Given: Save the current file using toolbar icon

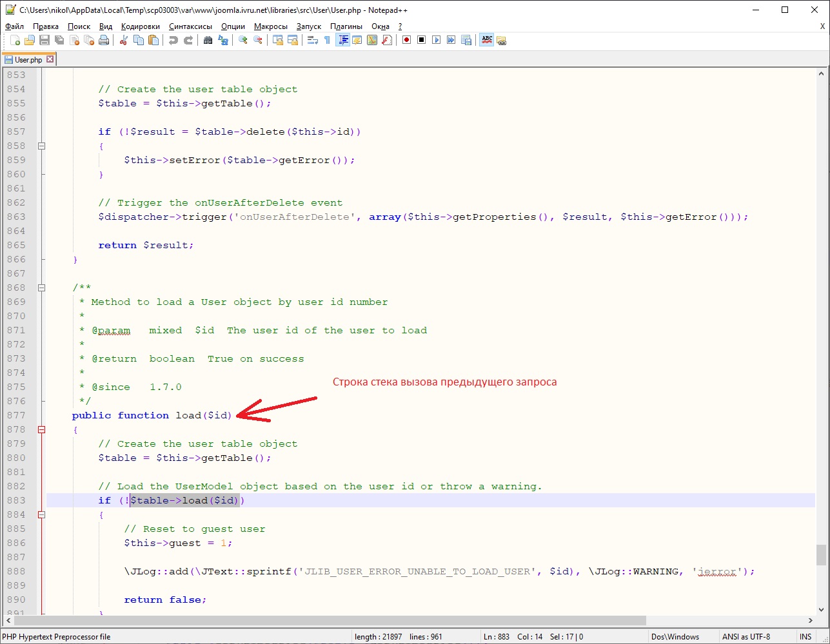Looking at the screenshot, I should tap(44, 40).
